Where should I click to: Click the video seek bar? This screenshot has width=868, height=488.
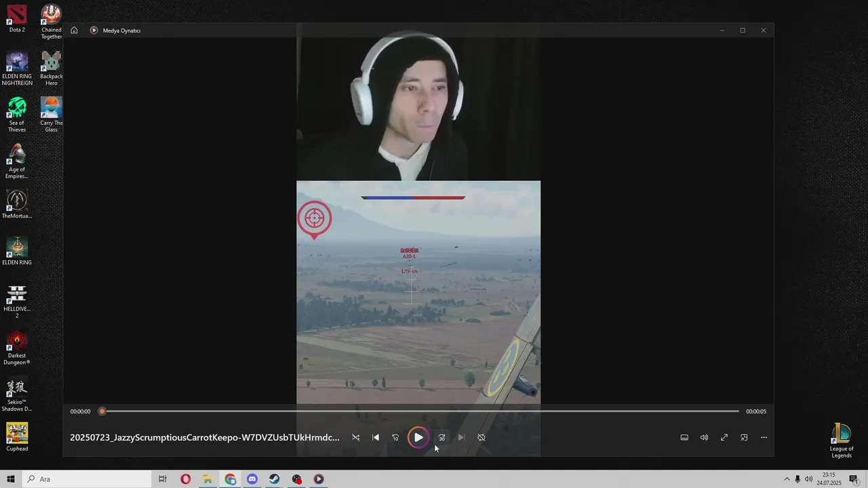point(420,411)
